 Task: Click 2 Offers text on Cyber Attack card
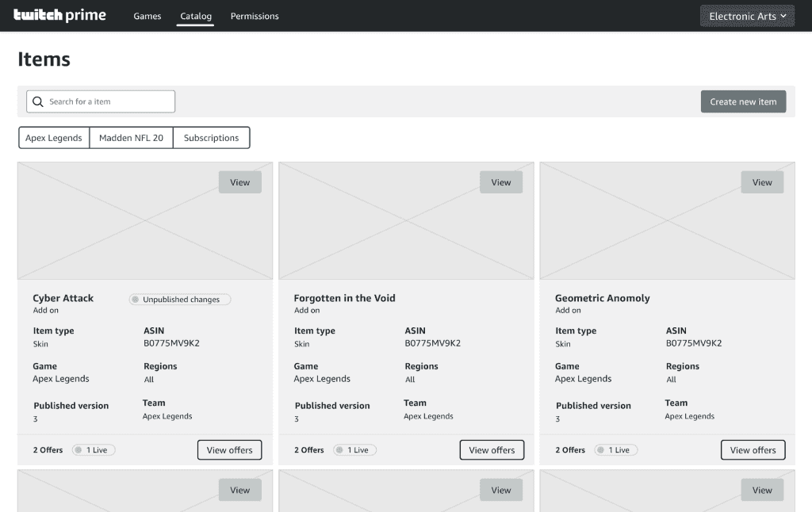48,450
